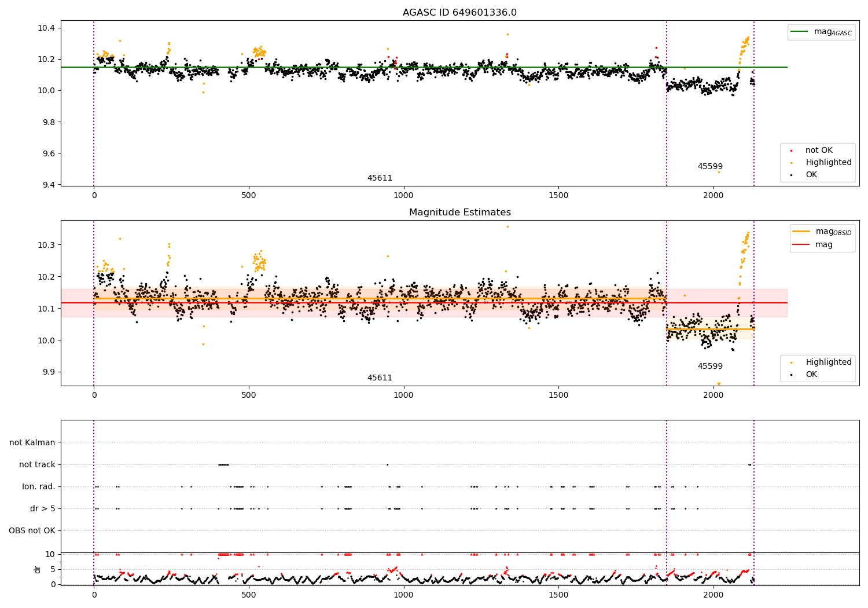868x608 pixels.
Task: Click x-axis tick 1500 under the top plot
Action: click(558, 196)
